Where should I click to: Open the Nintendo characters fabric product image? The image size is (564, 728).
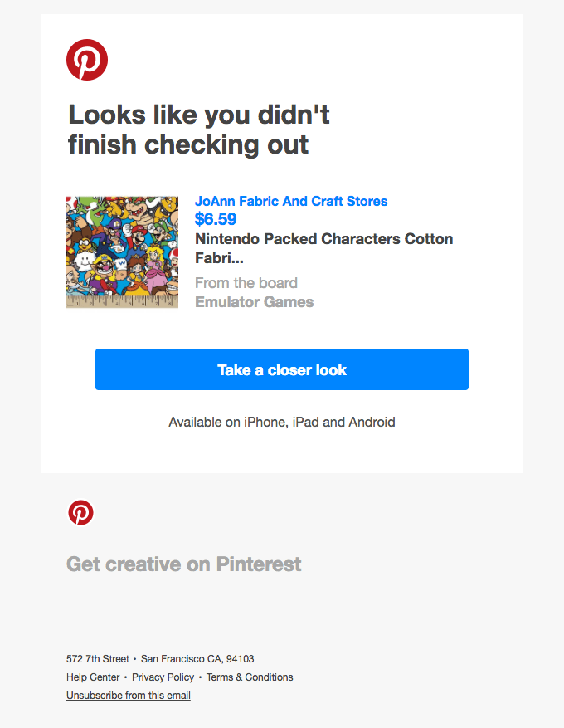click(x=122, y=252)
